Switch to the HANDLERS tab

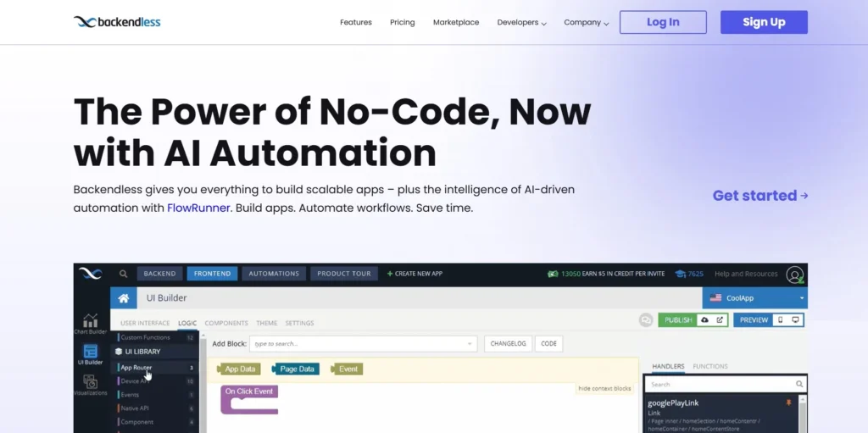point(668,367)
